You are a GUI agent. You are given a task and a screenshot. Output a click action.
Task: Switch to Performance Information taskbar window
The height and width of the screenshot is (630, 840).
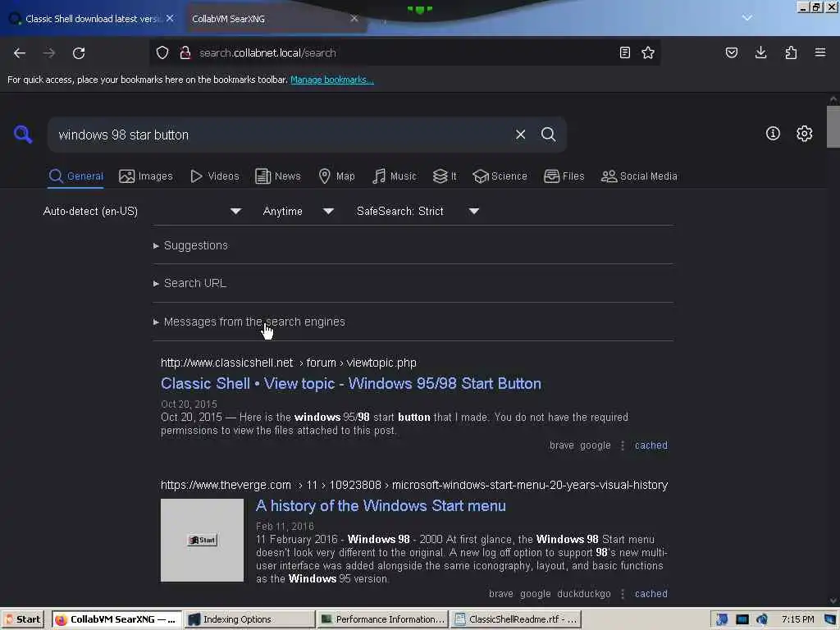[382, 619]
